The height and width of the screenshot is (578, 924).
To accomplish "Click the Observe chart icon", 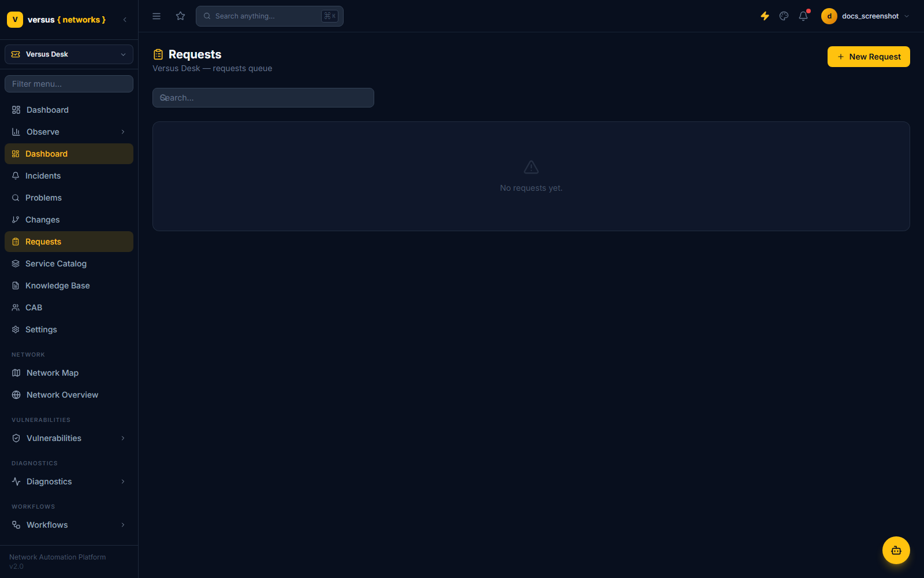I will click(x=16, y=132).
